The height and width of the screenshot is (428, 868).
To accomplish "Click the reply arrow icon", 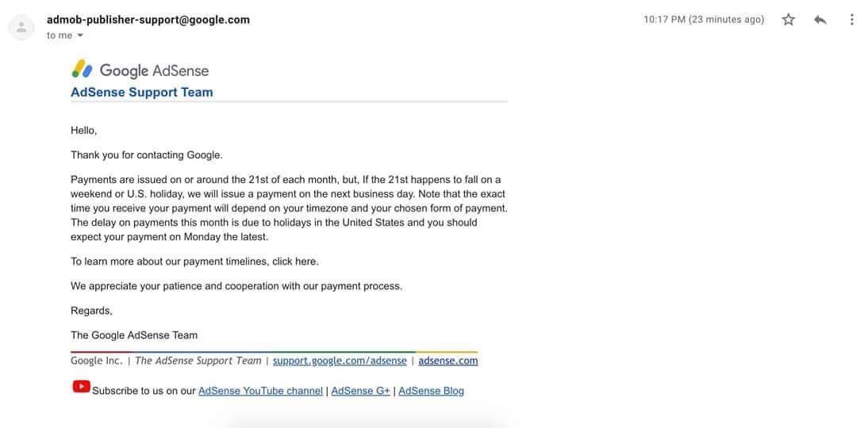I will 820,20.
